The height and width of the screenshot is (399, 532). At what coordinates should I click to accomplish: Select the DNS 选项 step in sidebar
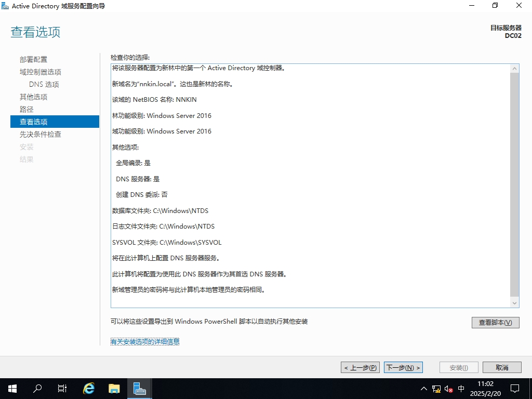[x=44, y=84]
